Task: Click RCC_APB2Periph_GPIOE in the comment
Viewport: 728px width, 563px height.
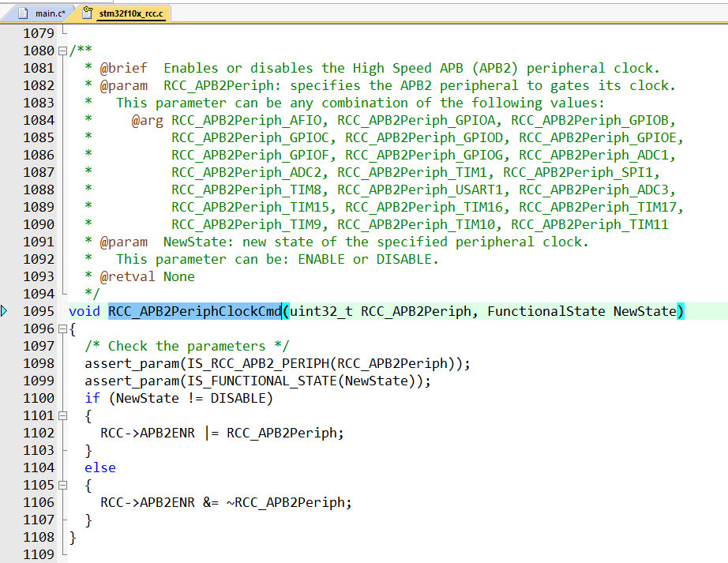Action: 598,138
